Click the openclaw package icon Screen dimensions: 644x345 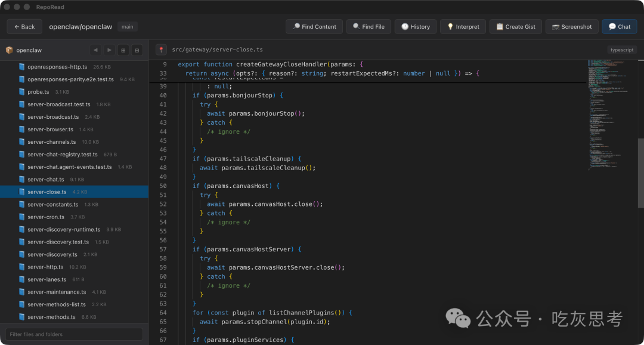click(10, 50)
